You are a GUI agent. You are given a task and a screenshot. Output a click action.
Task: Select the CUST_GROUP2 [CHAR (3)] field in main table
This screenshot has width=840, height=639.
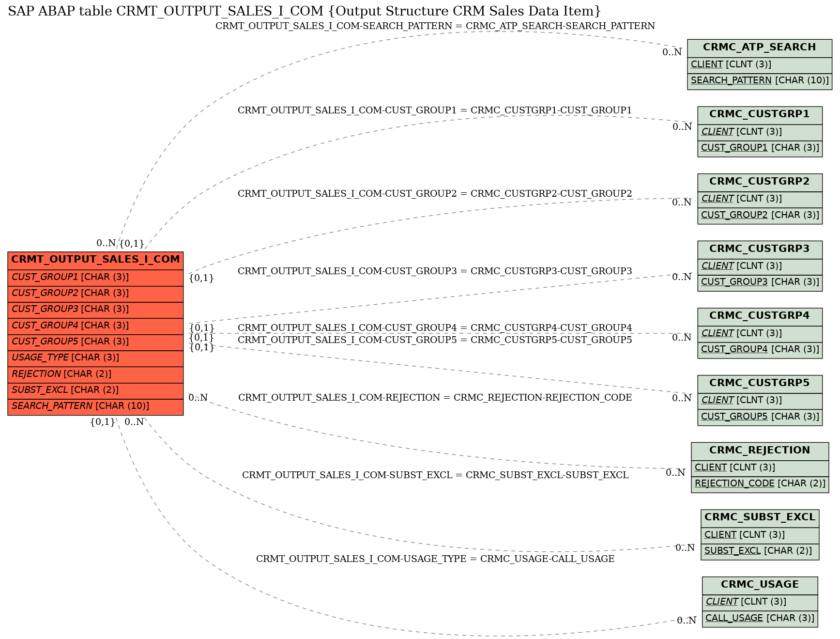pos(95,294)
